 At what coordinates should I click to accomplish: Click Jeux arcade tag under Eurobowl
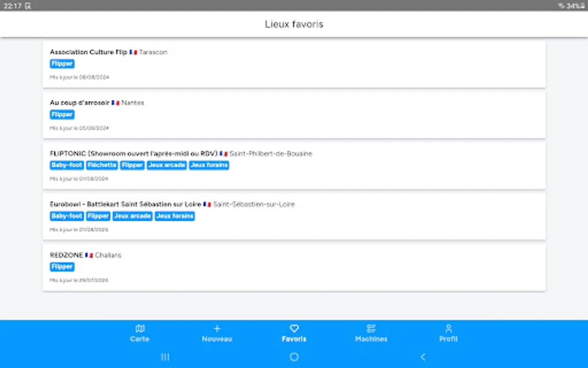click(132, 216)
